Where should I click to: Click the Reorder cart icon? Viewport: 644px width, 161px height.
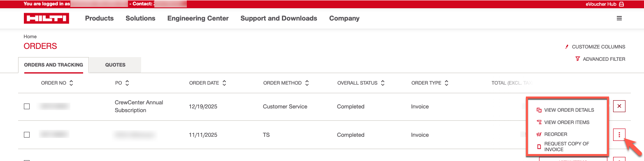pyautogui.click(x=539, y=134)
